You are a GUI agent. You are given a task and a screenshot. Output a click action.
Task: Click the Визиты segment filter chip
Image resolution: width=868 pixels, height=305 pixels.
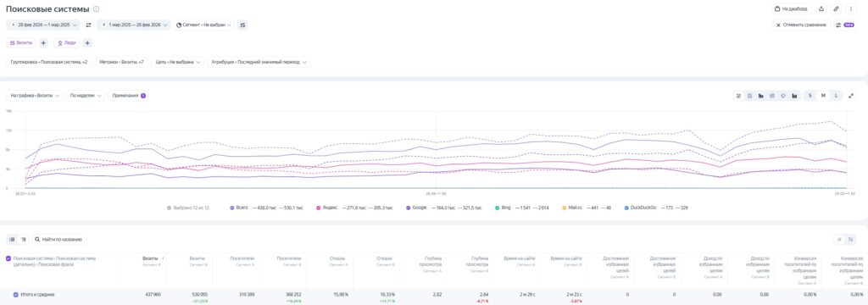click(21, 42)
